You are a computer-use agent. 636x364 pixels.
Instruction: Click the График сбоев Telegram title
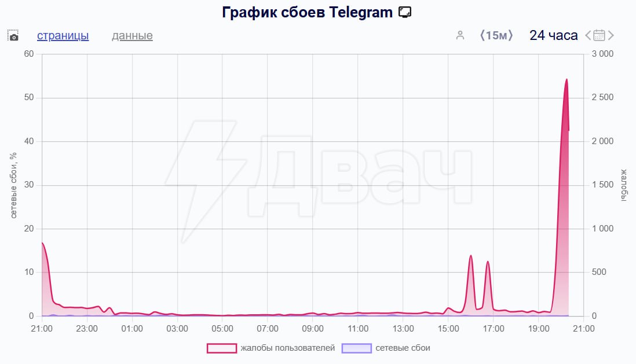pyautogui.click(x=308, y=12)
